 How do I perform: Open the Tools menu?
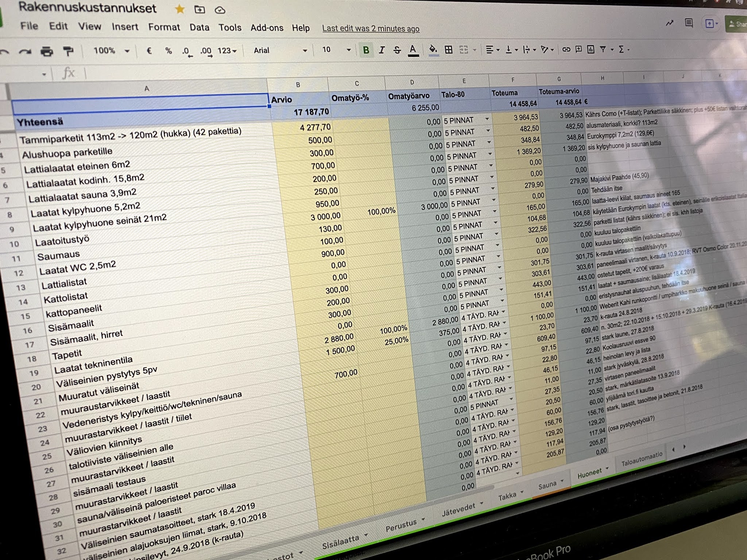pyautogui.click(x=230, y=28)
